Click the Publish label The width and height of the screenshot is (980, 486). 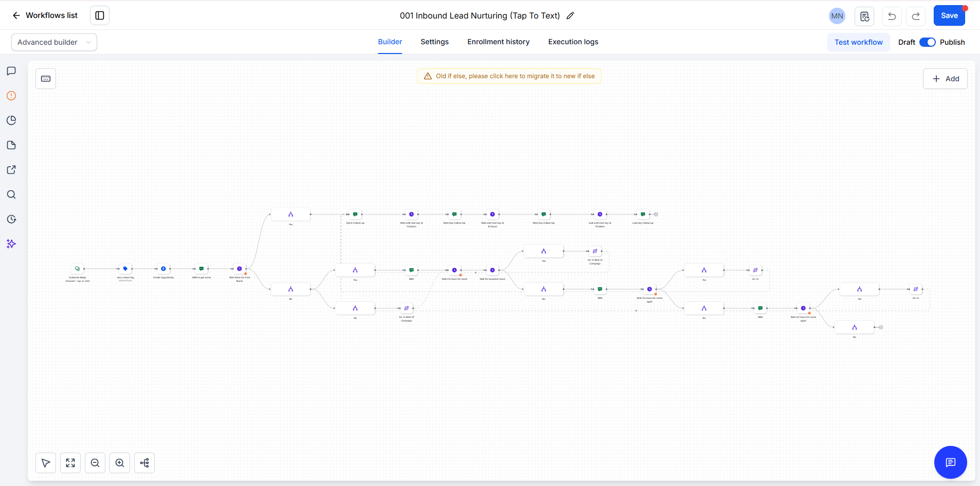tap(952, 42)
